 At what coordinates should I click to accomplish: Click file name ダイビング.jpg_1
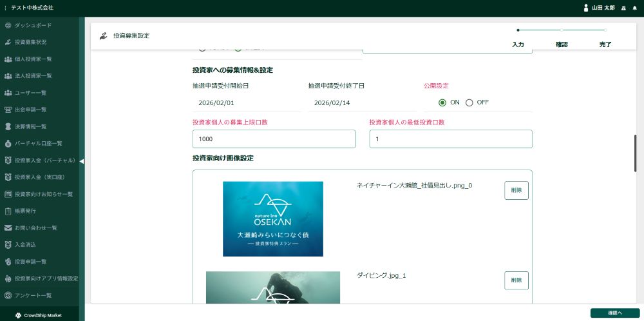(381, 275)
